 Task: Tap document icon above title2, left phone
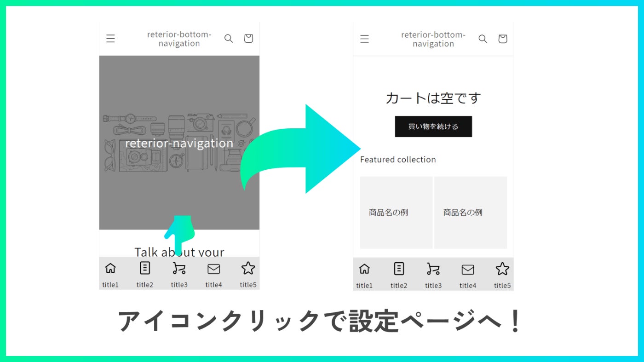click(x=145, y=268)
